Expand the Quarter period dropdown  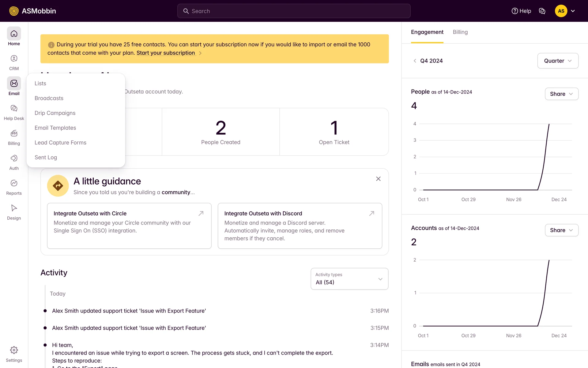pos(558,61)
